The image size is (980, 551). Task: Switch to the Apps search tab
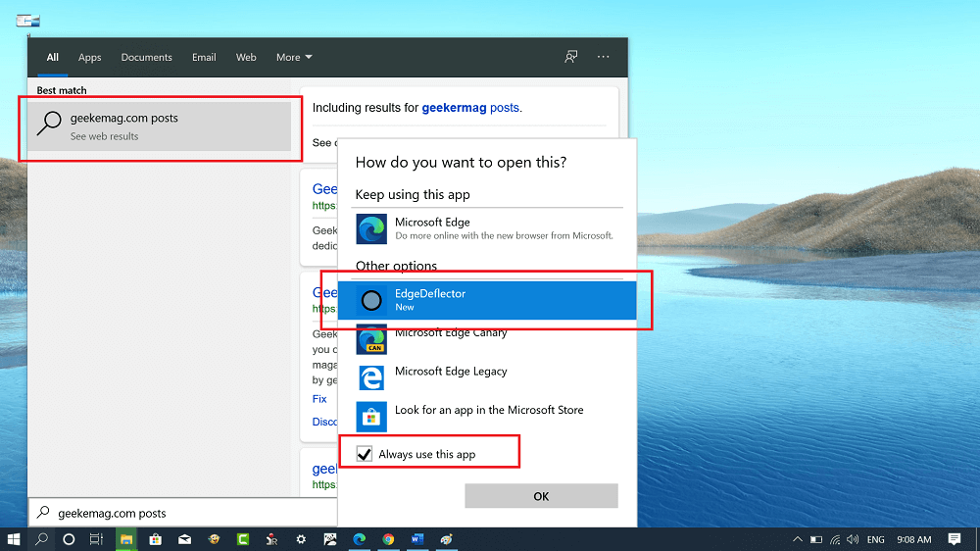89,57
